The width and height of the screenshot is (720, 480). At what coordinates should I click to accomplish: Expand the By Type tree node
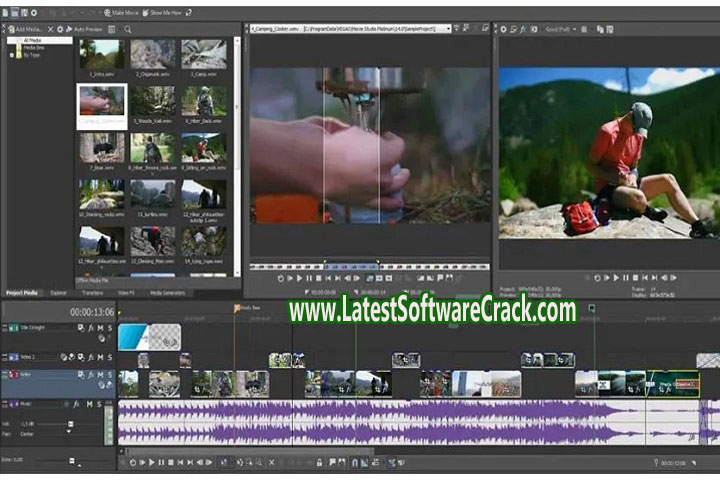coord(11,56)
